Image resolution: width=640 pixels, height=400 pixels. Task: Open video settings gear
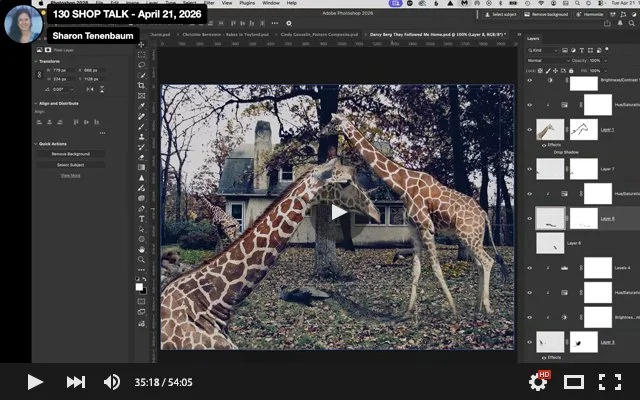(538, 381)
